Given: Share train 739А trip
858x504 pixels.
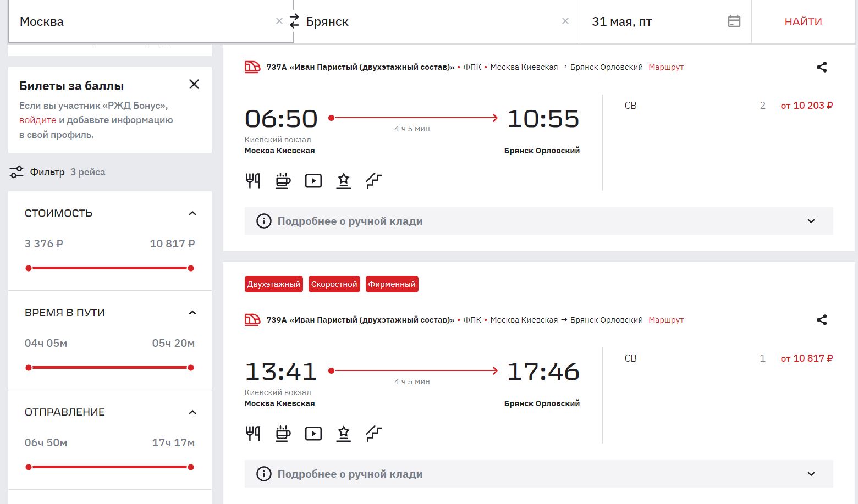Looking at the screenshot, I should click(x=822, y=320).
